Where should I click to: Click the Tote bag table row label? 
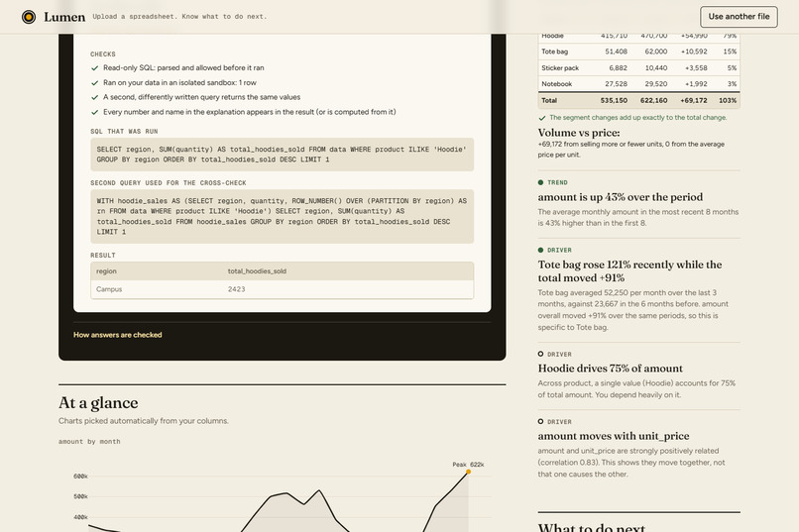[x=554, y=52]
